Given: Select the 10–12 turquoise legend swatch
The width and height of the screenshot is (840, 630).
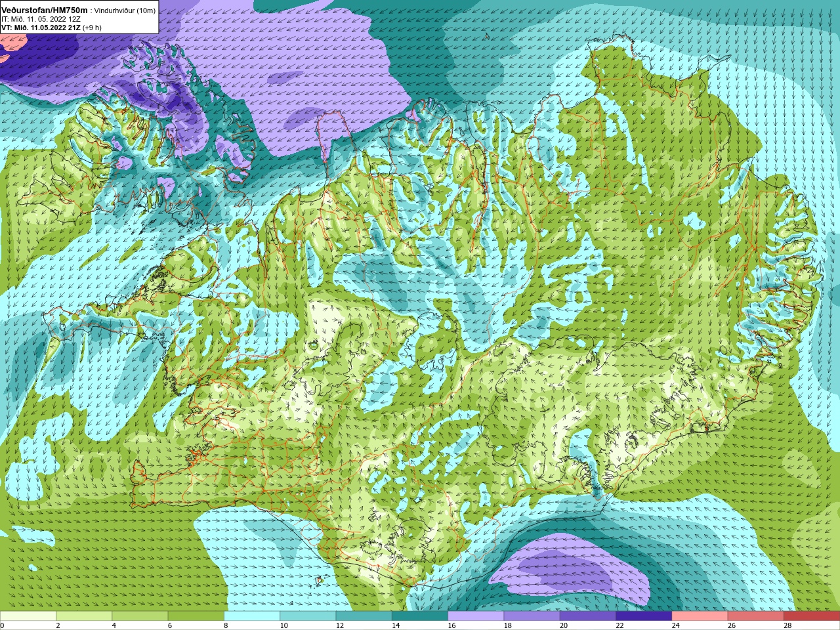Looking at the screenshot, I should click(x=308, y=616).
